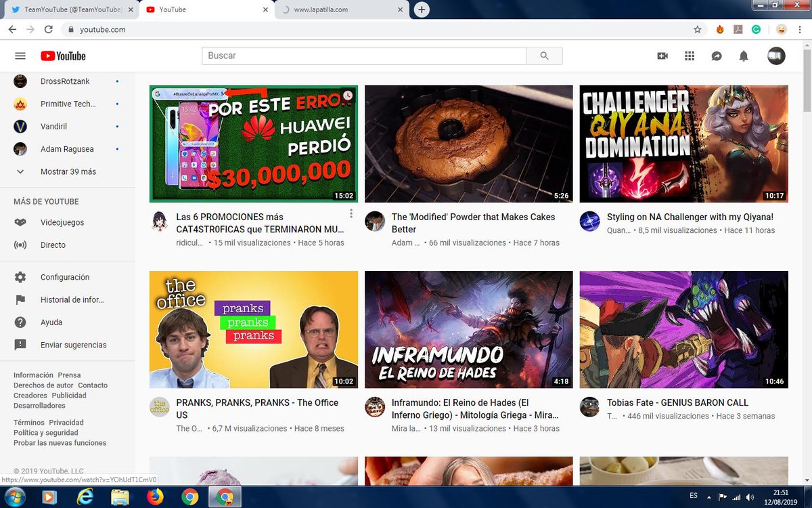Image resolution: width=812 pixels, height=508 pixels.
Task: Reload the page with the refresh icon
Action: (48, 30)
